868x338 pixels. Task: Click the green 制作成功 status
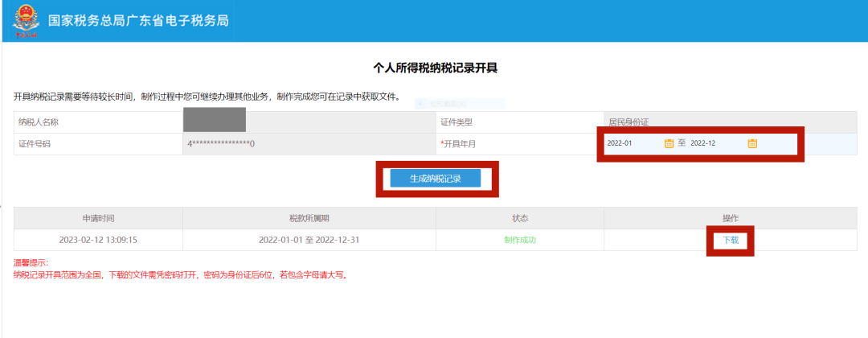520,241
